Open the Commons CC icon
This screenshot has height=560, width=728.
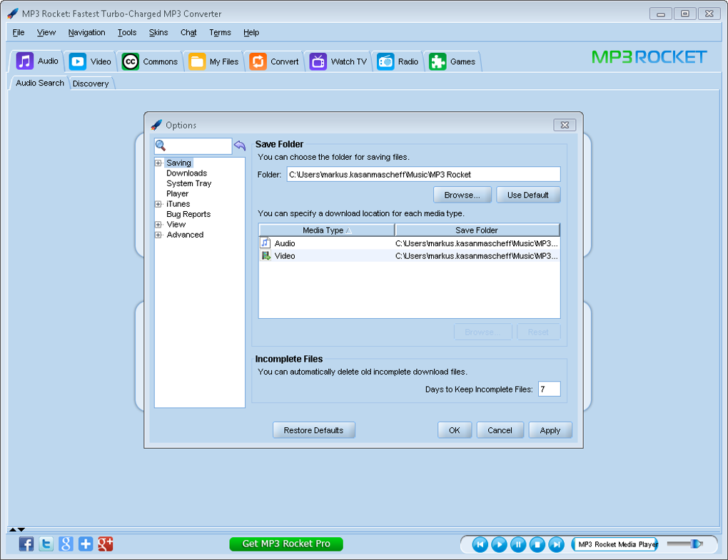131,61
